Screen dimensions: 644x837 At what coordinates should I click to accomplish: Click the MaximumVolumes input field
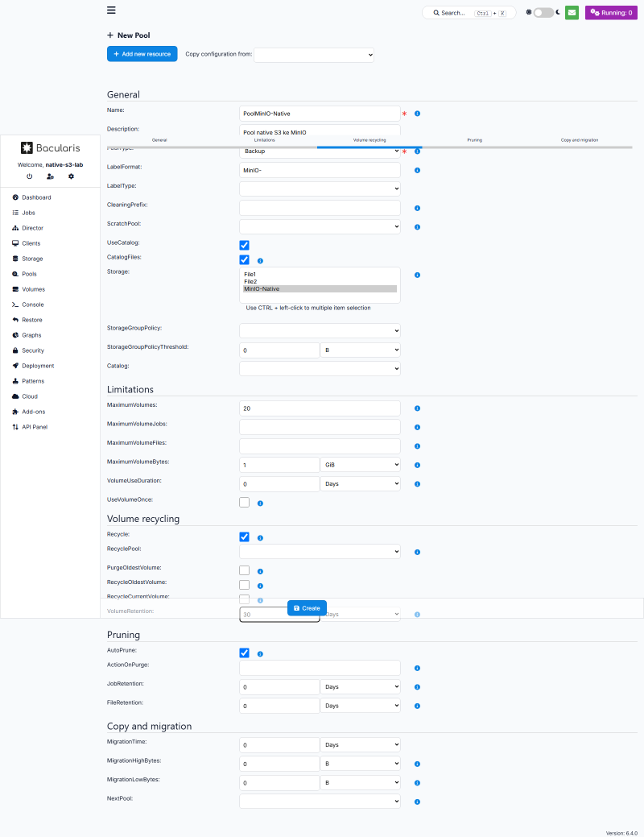(320, 408)
